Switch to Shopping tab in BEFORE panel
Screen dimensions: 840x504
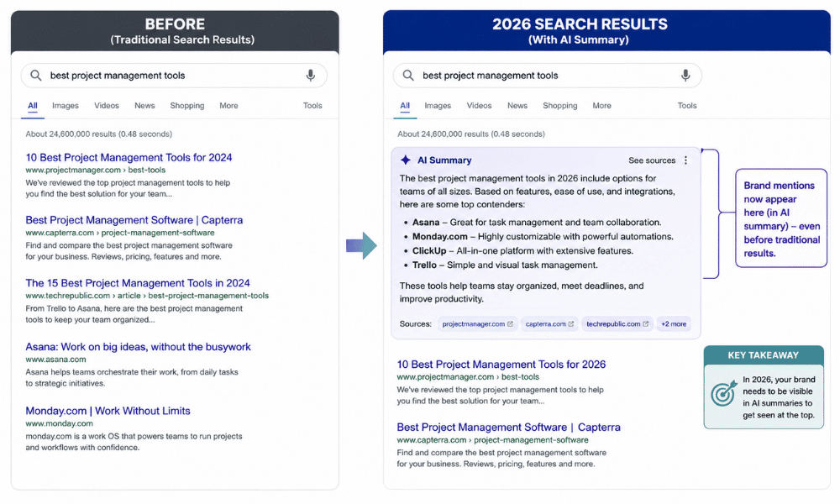(187, 106)
